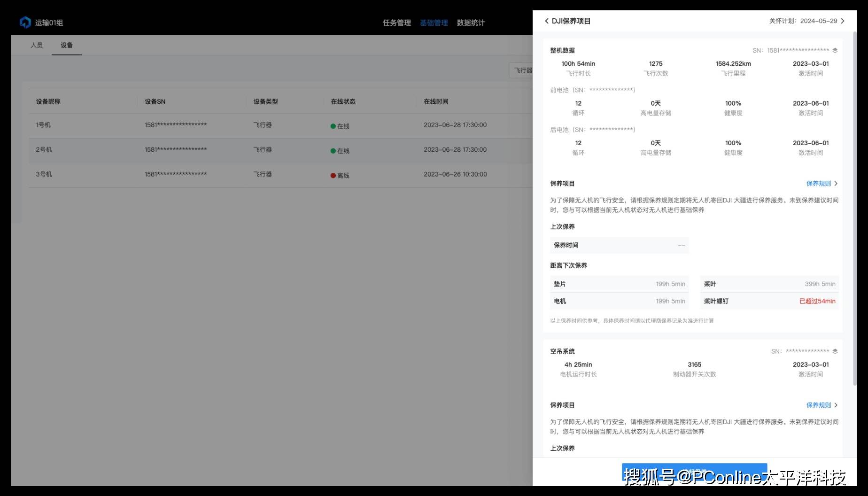This screenshot has width=868, height=496.
Task: Click the 设备昵称 column header
Action: (48, 101)
